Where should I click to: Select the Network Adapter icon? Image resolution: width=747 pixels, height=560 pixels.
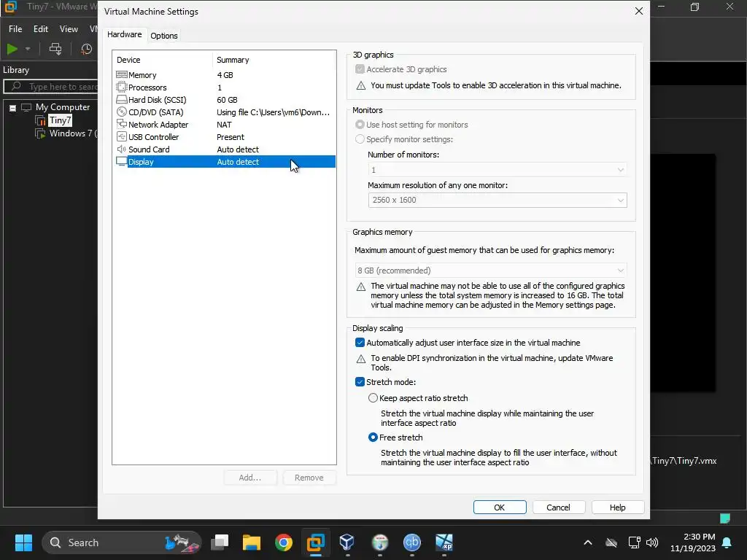point(122,124)
